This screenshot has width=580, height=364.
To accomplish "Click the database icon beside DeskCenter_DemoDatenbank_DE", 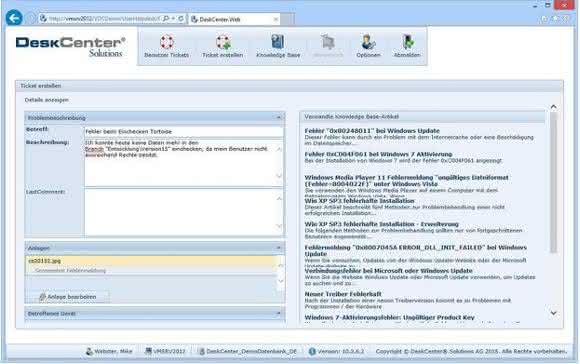I will pyautogui.click(x=202, y=351).
